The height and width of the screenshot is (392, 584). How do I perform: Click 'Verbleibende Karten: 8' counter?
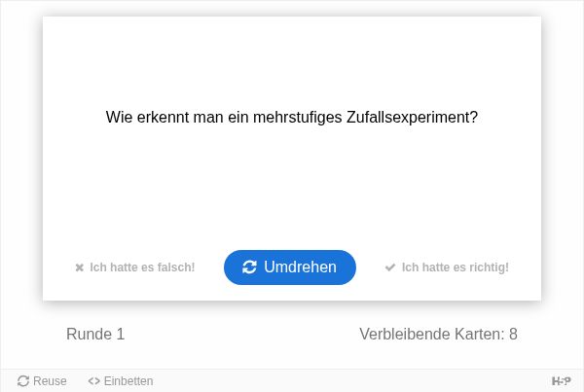click(438, 334)
